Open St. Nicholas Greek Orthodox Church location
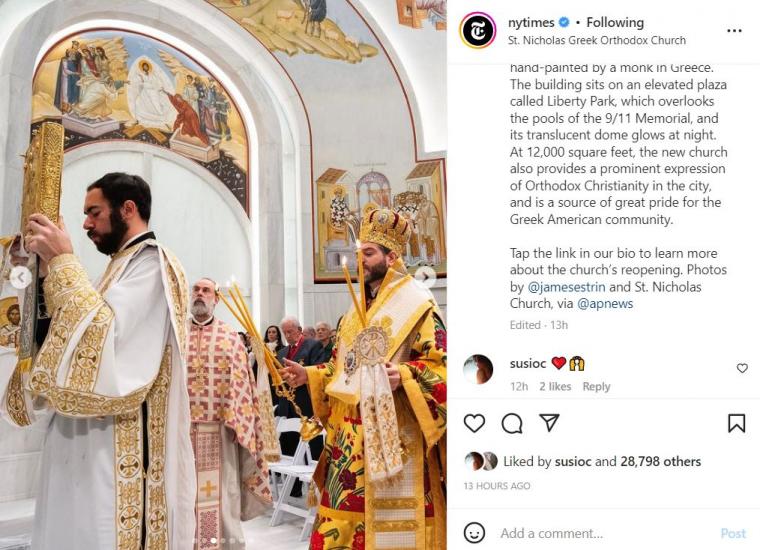This screenshot has height=550, width=760. (x=597, y=40)
